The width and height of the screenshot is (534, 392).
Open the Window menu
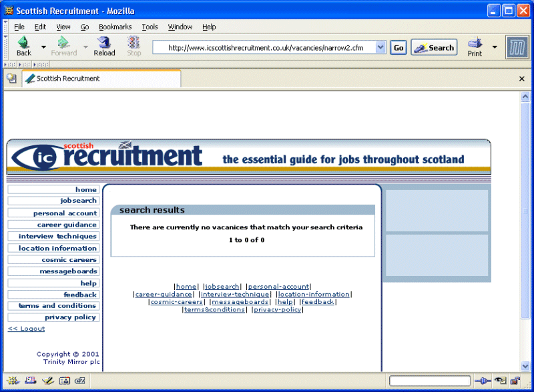pyautogui.click(x=180, y=27)
